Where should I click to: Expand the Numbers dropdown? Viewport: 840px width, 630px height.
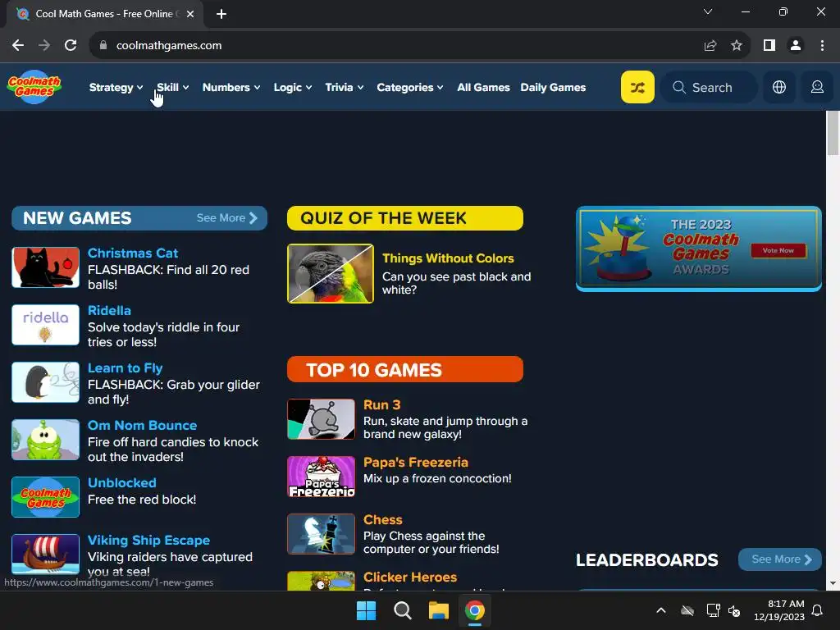231,87
